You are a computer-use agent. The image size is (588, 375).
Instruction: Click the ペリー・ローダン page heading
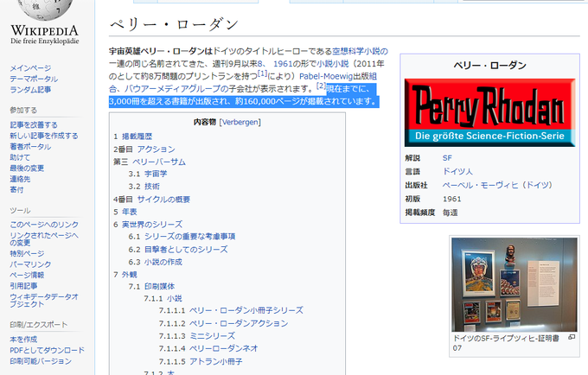[174, 24]
